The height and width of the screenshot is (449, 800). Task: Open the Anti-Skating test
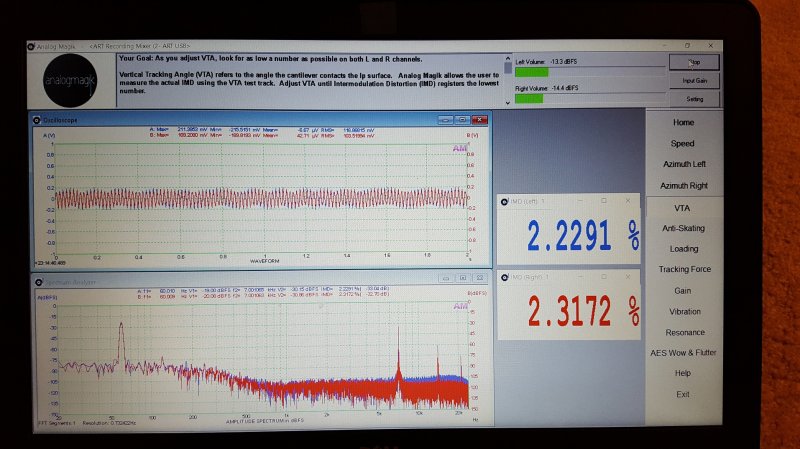[x=683, y=228]
